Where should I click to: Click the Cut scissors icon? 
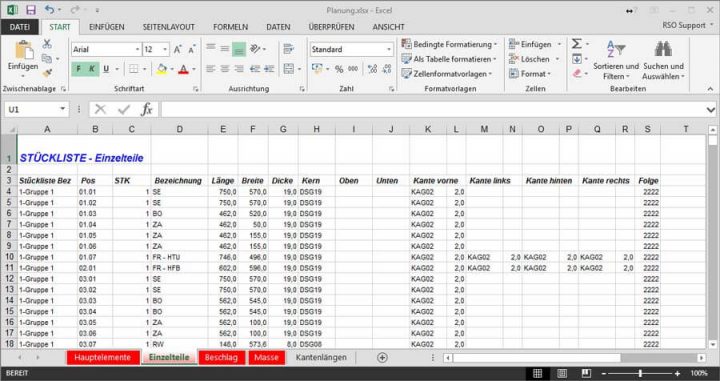click(x=47, y=44)
